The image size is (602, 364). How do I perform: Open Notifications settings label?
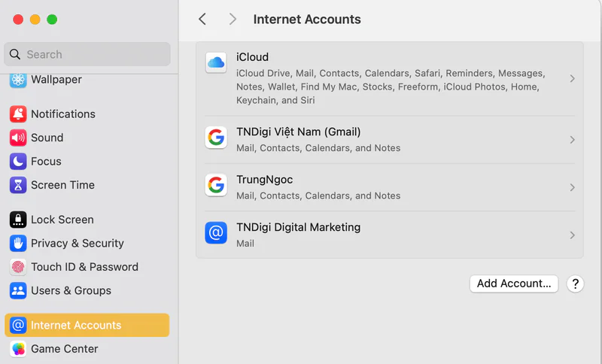63,114
